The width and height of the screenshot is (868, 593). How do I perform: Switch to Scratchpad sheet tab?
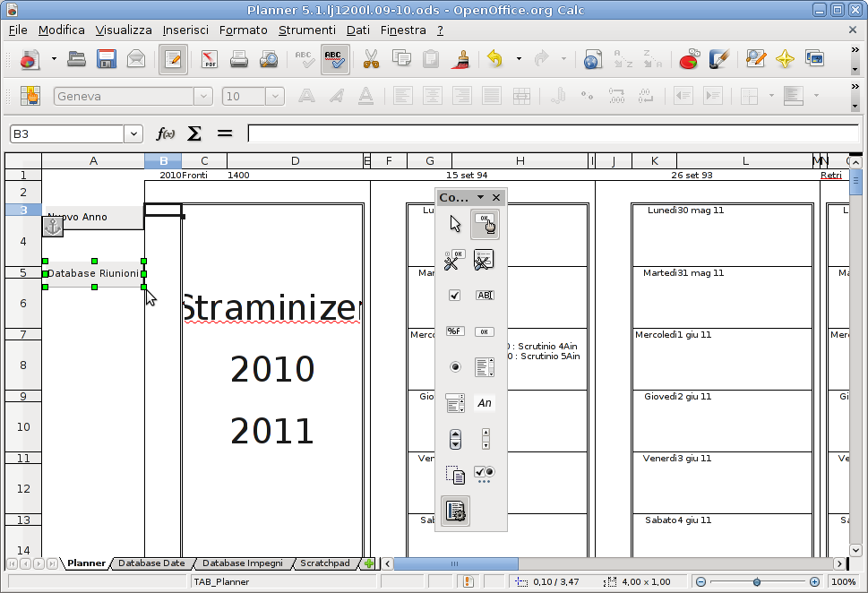325,563
